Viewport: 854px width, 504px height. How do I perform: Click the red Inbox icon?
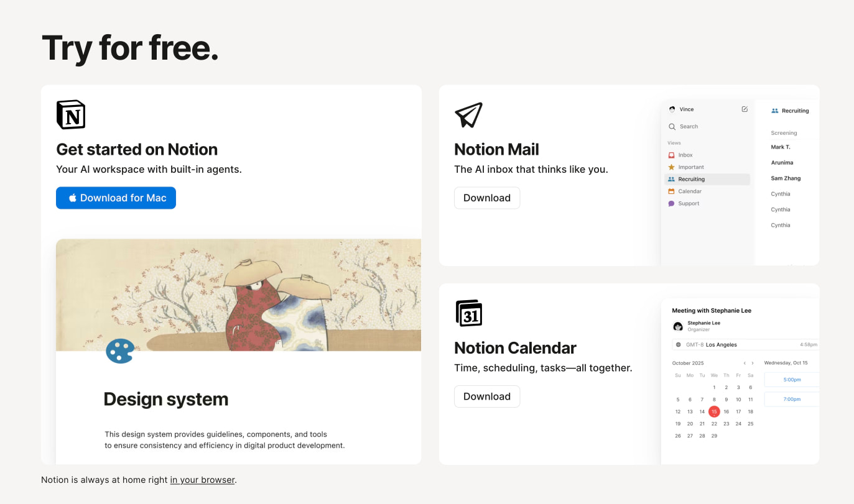[671, 155]
